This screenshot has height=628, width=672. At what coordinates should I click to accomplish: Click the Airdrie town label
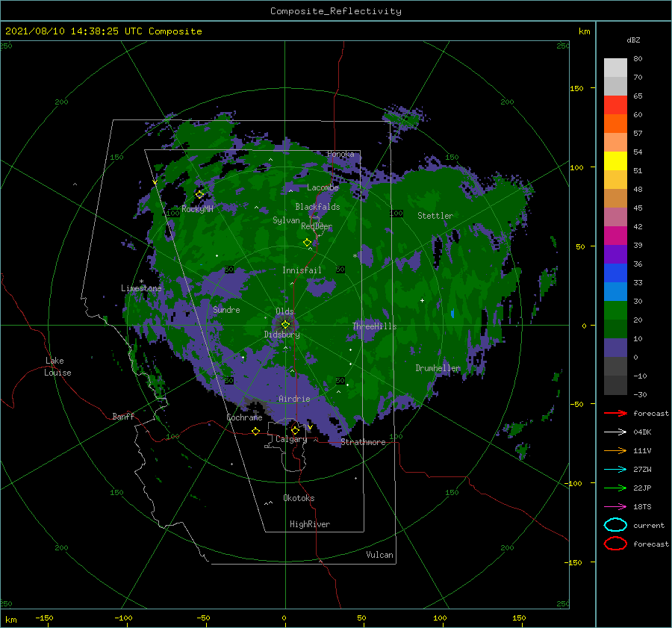pos(294,399)
